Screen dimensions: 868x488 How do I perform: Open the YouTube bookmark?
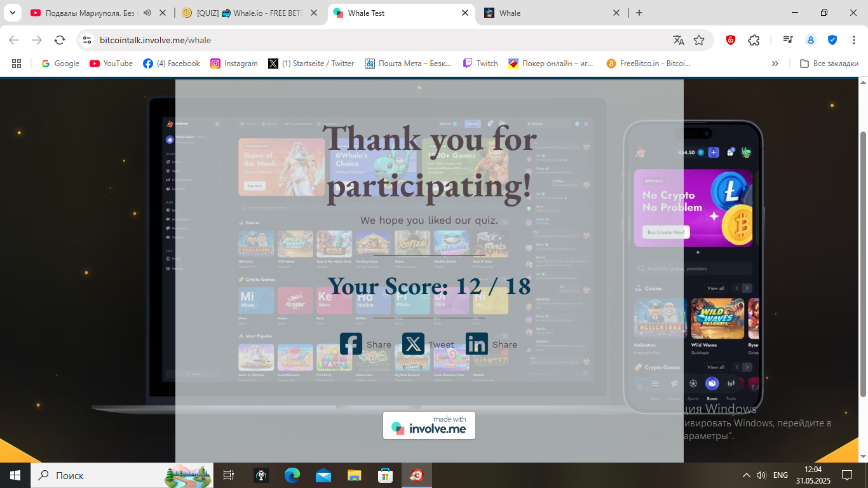[111, 64]
